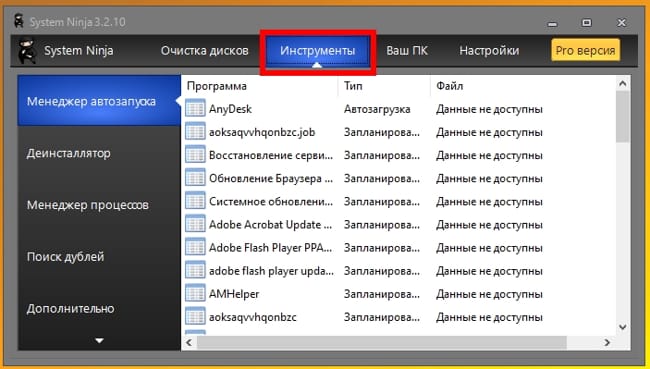
Task: Click the Автозагрузка type cell
Action: (377, 109)
